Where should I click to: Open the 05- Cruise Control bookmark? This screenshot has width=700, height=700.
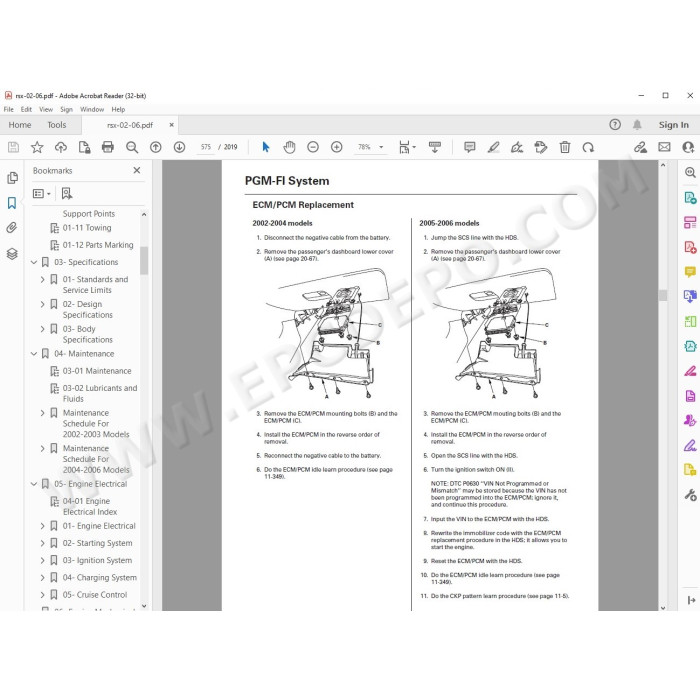(x=95, y=595)
